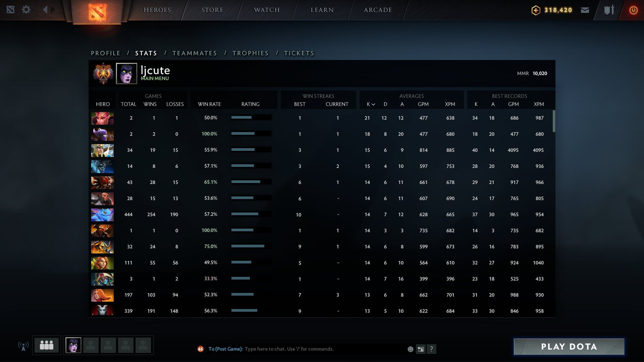The image size is (644, 362).
Task: Sort by Current win streak
Action: (x=337, y=104)
